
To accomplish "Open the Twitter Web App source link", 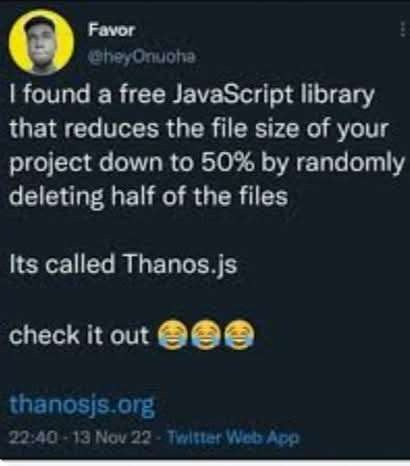I will pos(232,437).
